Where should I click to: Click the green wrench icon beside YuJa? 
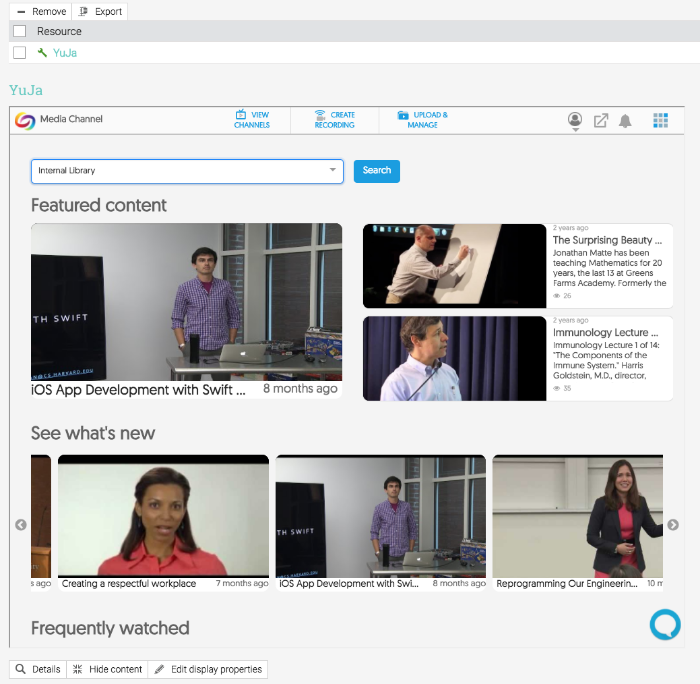coord(42,53)
